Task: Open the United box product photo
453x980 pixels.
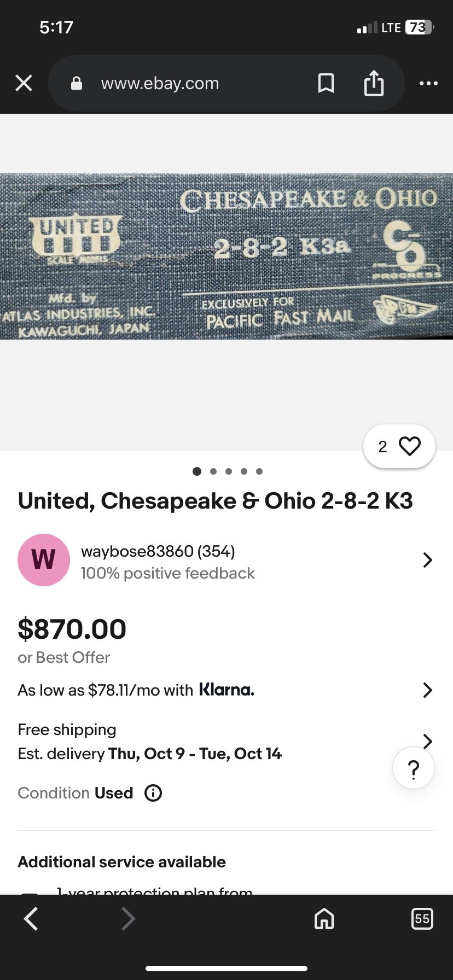Action: [226, 256]
